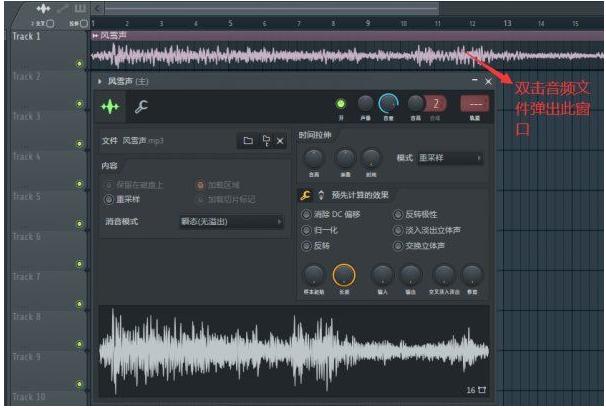Image resolution: width=606 pixels, height=408 pixels.
Task: Click the last knob at the right of the bottom effects row
Action: [x=472, y=275]
